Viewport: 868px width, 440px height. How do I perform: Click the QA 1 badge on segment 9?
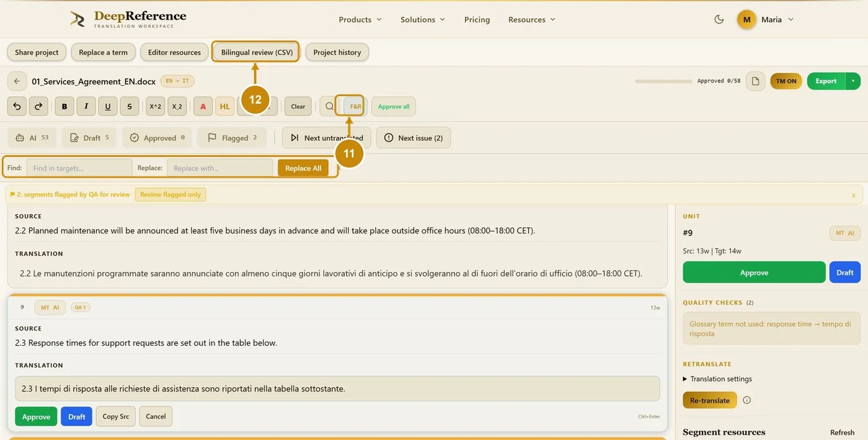(80, 307)
